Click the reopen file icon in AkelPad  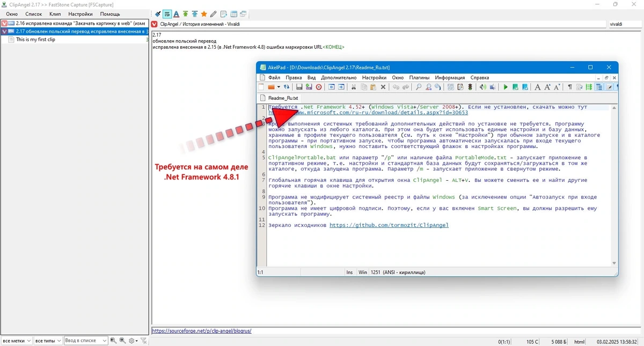(x=287, y=87)
